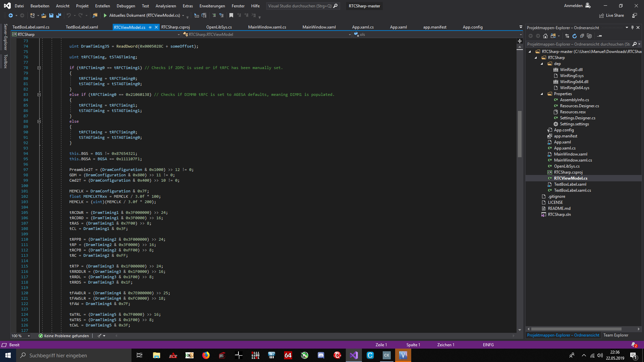Switch to the OpenLibSys.cs tab
644x362 pixels.
click(219, 27)
